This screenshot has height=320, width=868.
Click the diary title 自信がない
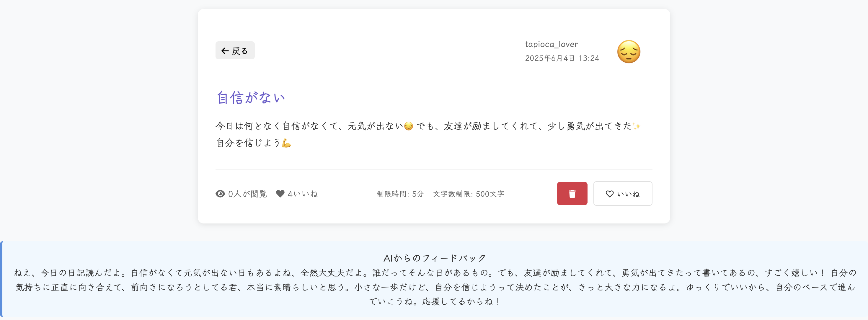(251, 98)
